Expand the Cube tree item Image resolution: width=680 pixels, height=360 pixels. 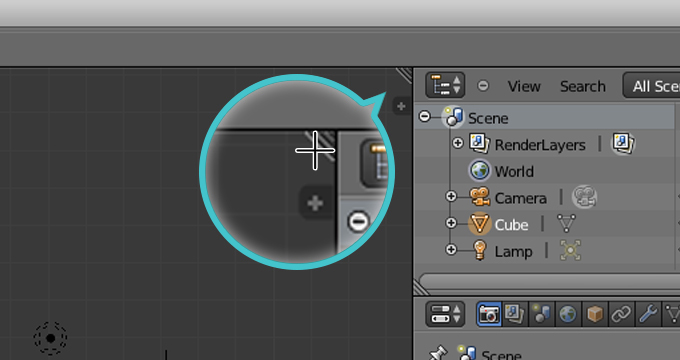point(451,223)
